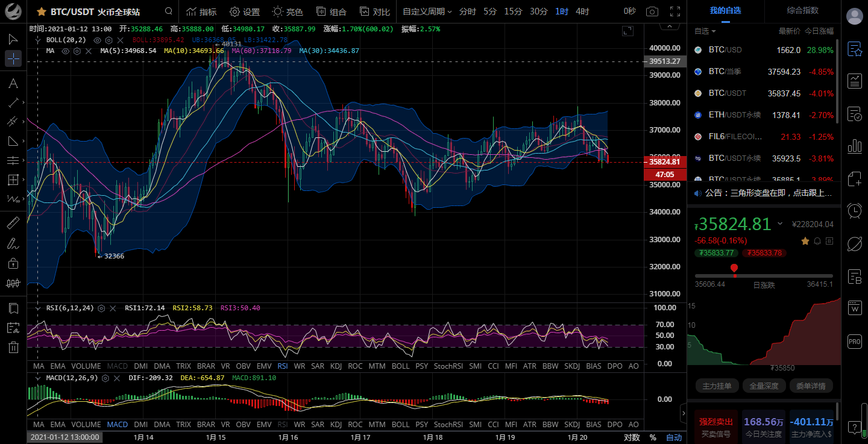Image resolution: width=868 pixels, height=444 pixels.
Task: Toggle percentage scale % button
Action: [653, 437]
